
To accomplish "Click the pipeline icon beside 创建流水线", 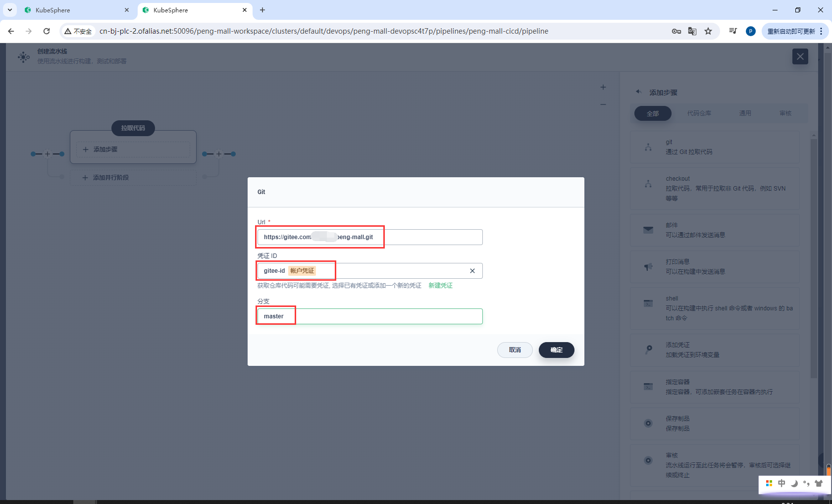I will [x=23, y=57].
